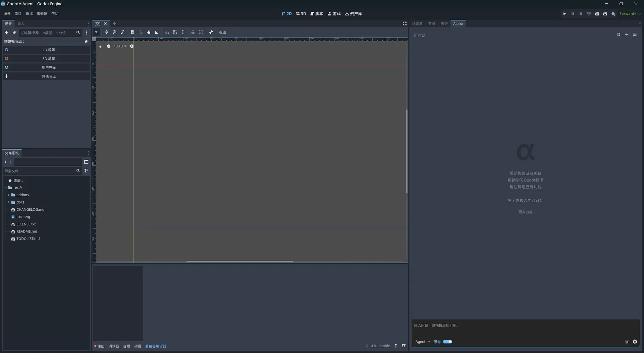Expand the addons folder
644x353 pixels.
9,195
